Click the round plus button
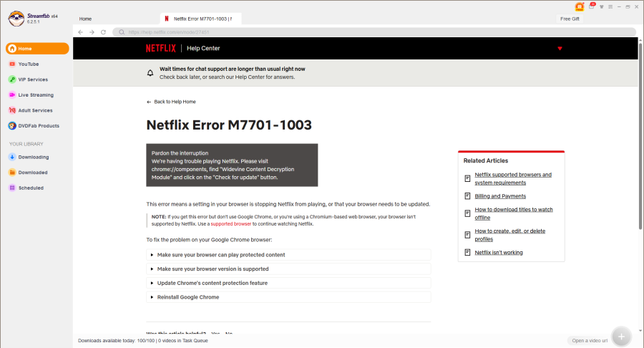This screenshot has height=348, width=644. 621,337
